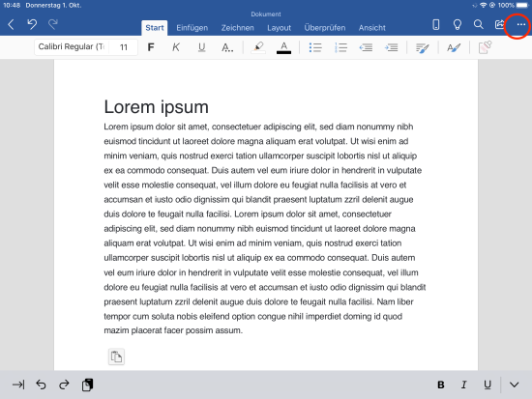Switch to mobile view phone icon
532x399 pixels.
[x=436, y=24]
